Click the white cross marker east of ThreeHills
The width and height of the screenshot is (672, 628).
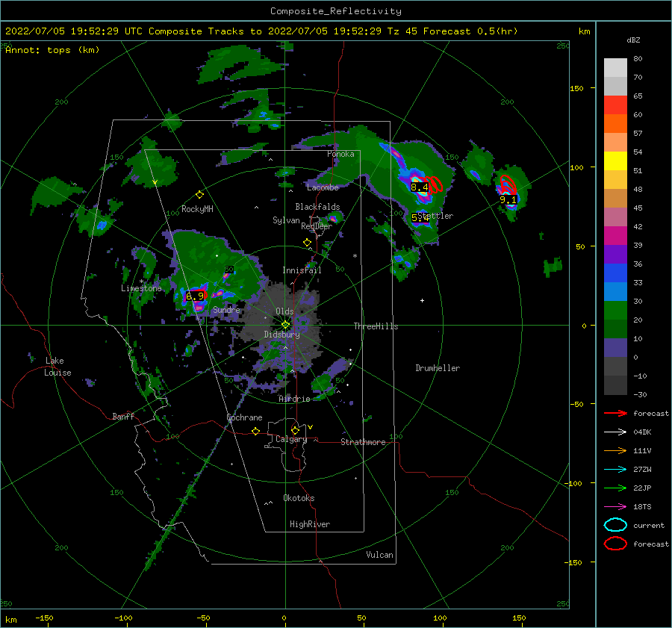pos(422,300)
